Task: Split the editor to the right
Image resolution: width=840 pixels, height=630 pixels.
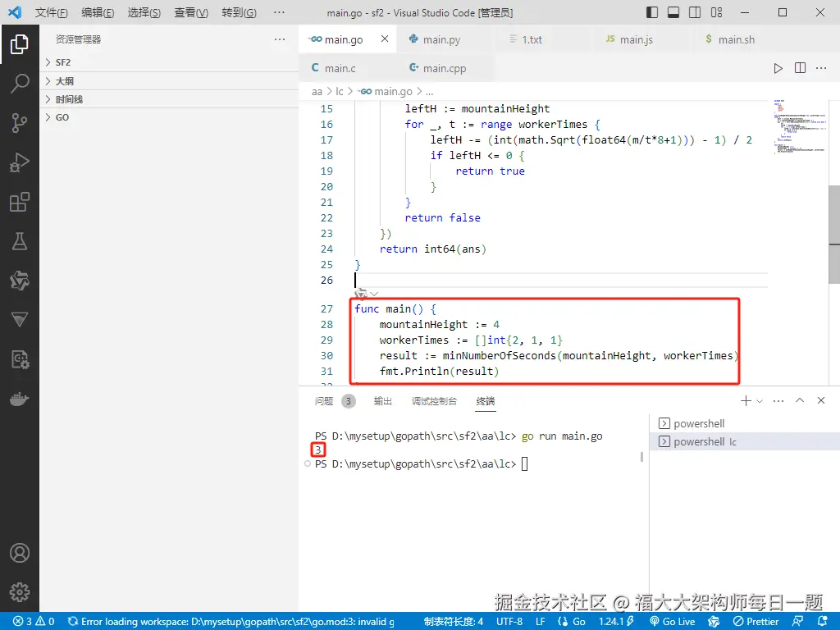Action: point(800,68)
